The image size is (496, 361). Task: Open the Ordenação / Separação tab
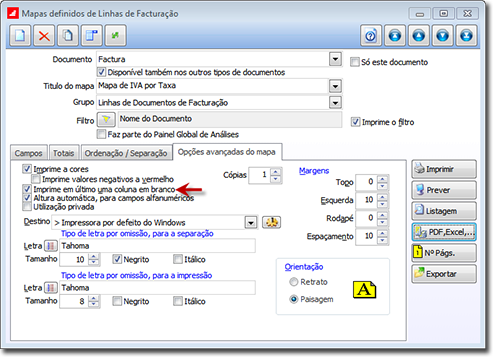click(126, 153)
